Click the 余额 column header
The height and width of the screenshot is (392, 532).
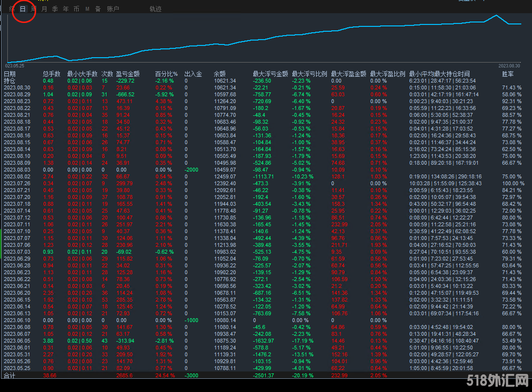click(220, 74)
